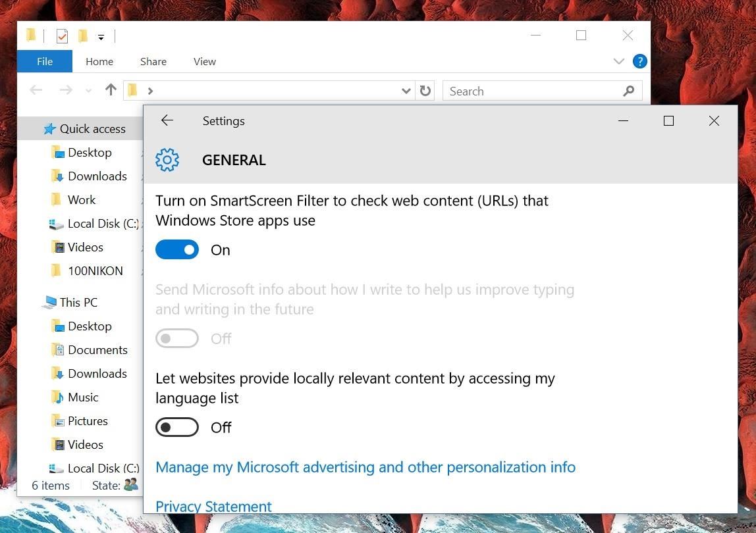Open the address bar history dropdown
The height and width of the screenshot is (533, 756).
point(406,91)
